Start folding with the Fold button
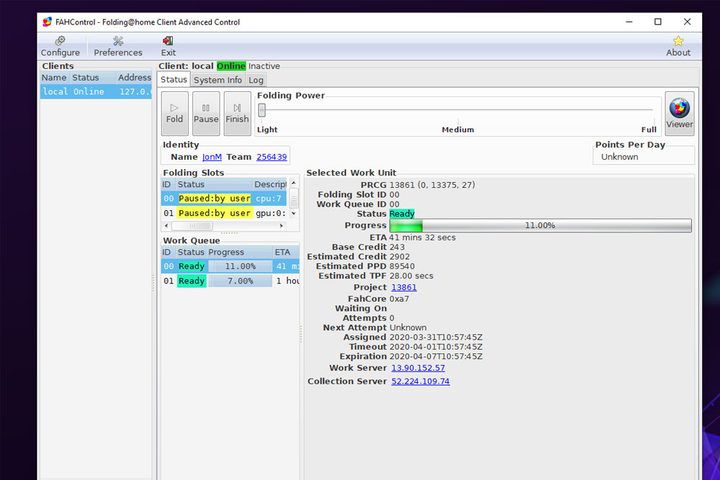The width and height of the screenshot is (720, 480). click(x=174, y=113)
